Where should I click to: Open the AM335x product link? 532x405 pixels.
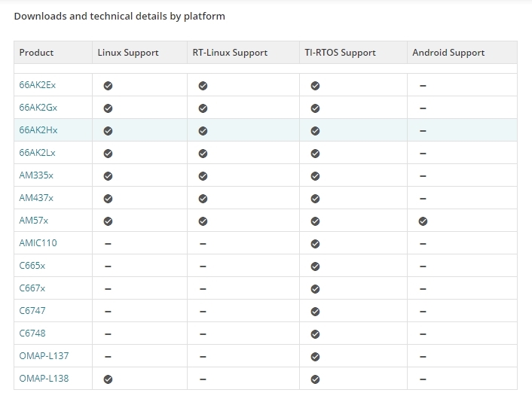click(36, 175)
